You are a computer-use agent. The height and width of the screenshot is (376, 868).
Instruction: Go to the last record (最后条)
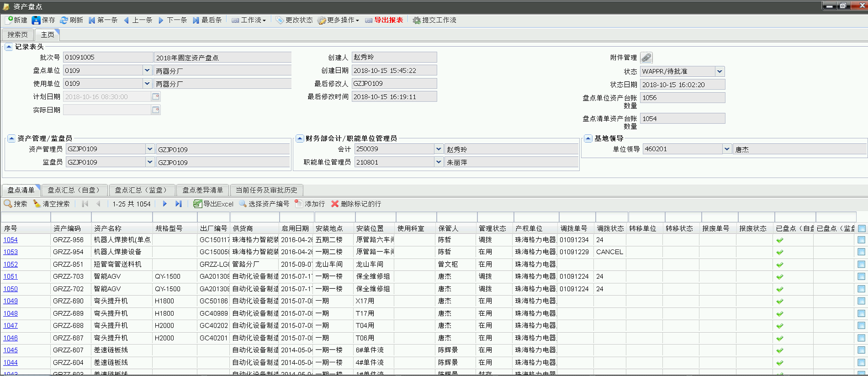[207, 20]
